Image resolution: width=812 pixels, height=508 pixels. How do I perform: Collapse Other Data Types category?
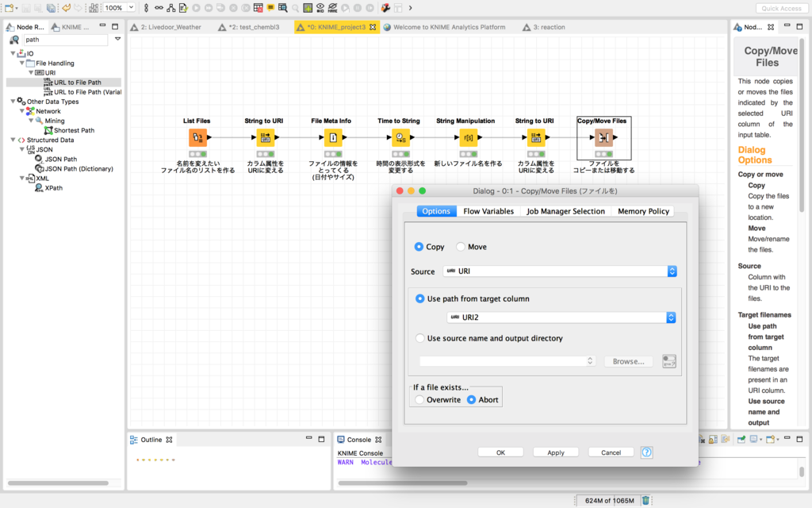13,102
